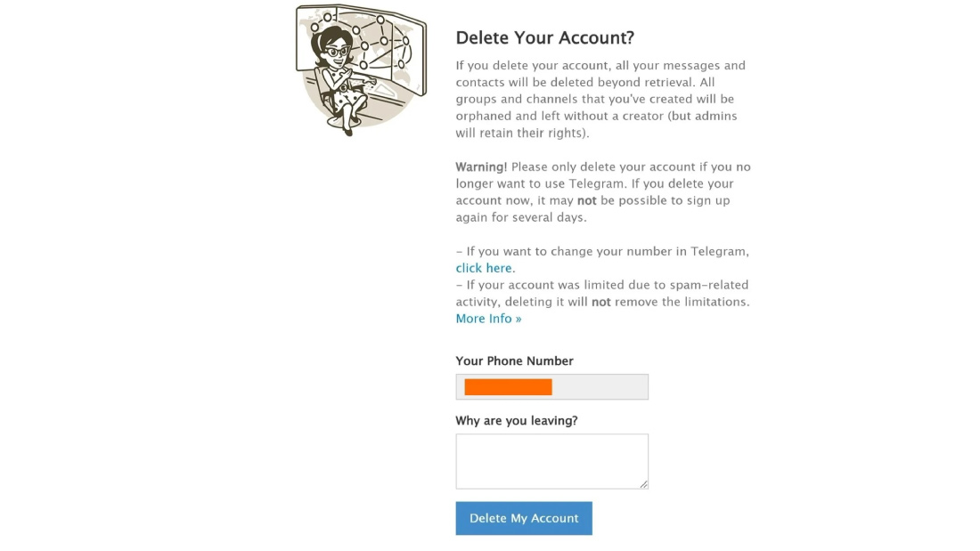
Task: Click the "Why are you leaving?" label
Action: pyautogui.click(x=517, y=420)
